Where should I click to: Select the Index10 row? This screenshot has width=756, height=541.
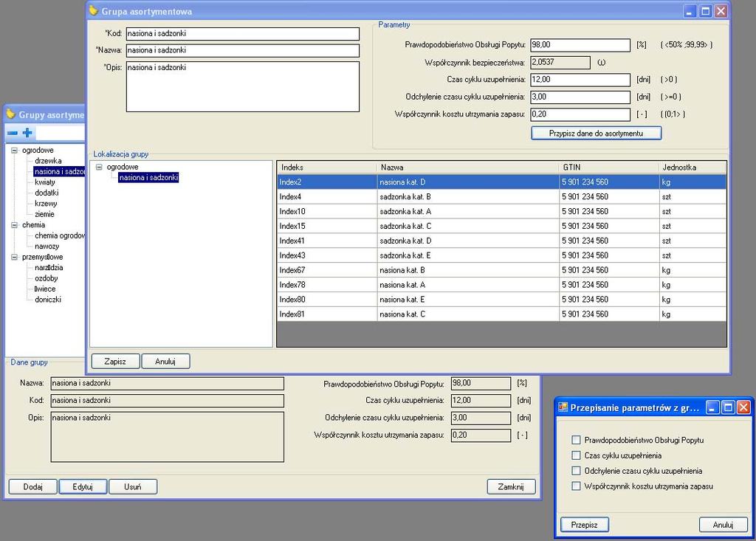click(501, 211)
